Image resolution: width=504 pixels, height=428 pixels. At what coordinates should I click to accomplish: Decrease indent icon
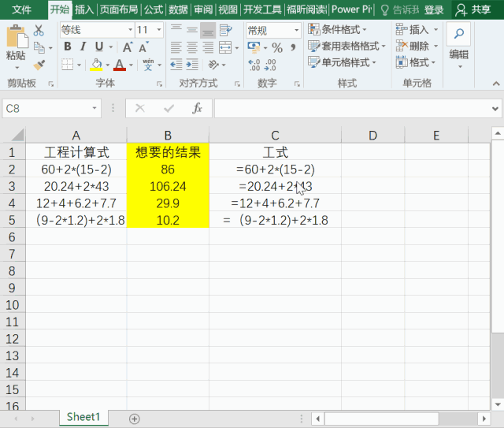176,65
